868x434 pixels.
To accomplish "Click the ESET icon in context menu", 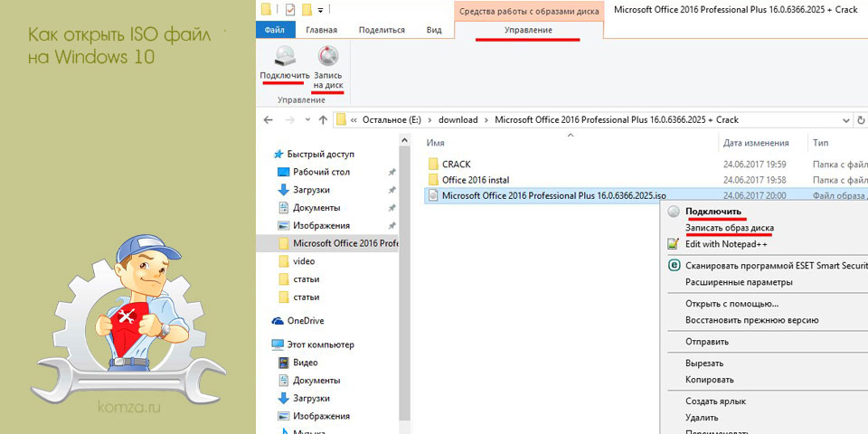I will [674, 265].
